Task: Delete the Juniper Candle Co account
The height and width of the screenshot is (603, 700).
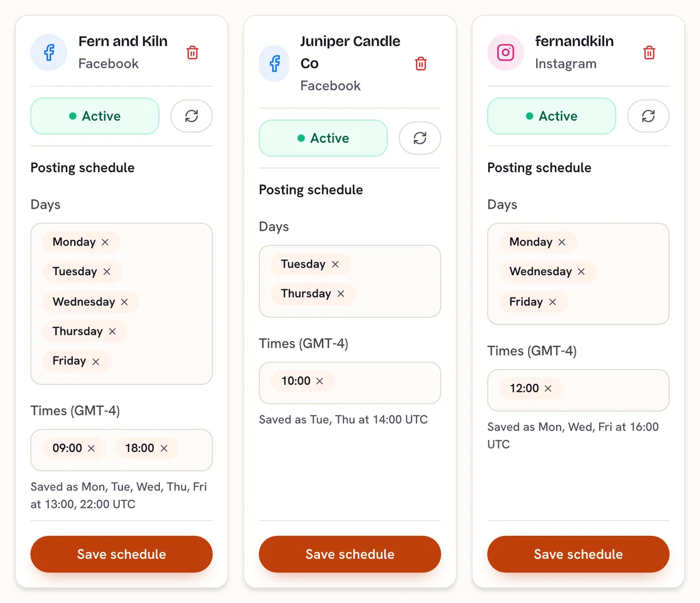Action: (x=421, y=64)
